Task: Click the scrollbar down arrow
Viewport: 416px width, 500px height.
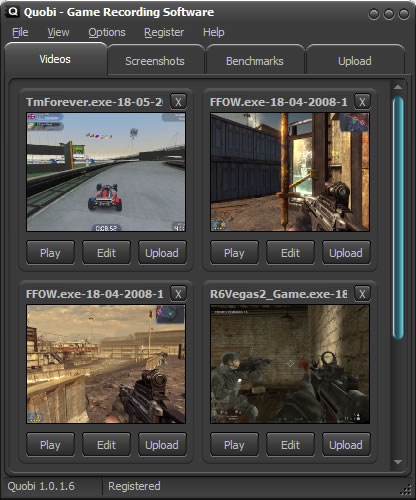Action: coord(398,462)
